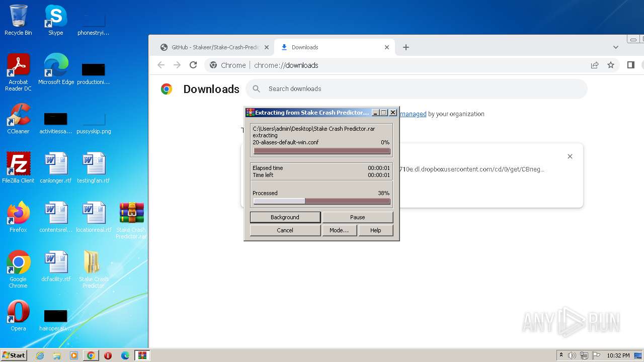Open Edge from the taskbar

[x=125, y=355]
